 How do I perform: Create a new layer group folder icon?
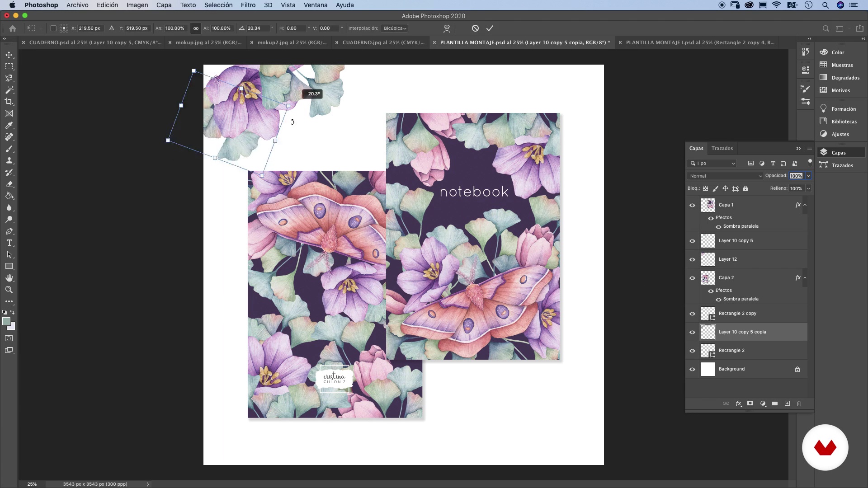tap(775, 404)
